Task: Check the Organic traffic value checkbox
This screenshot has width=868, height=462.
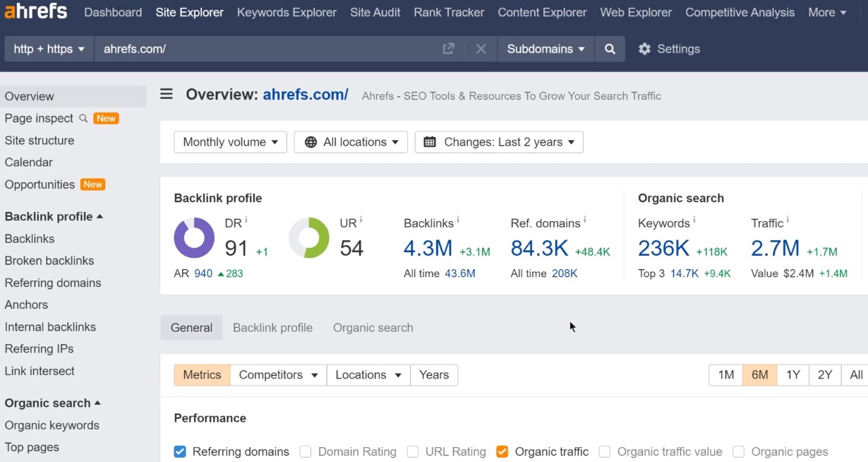Action: coord(605,451)
